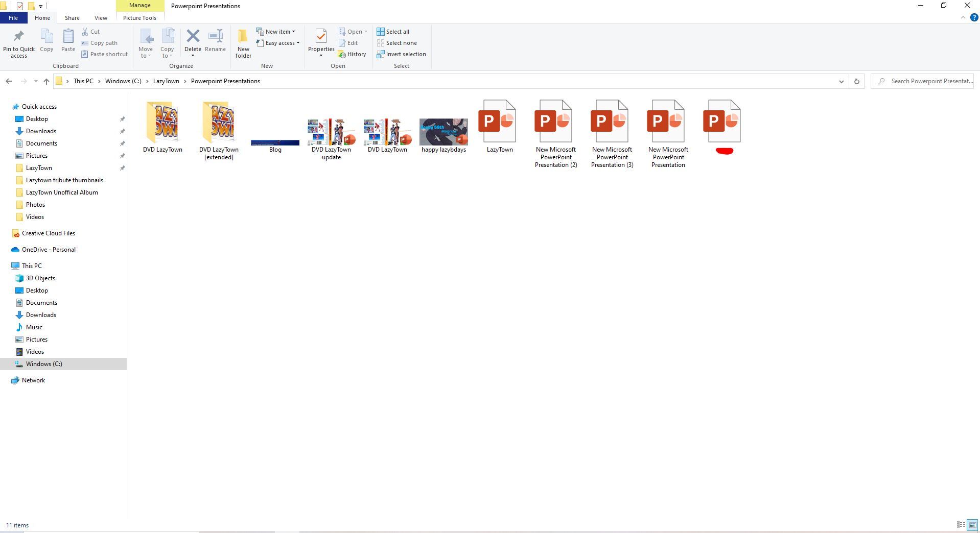Viewport: 980px width, 533px height.
Task: Create a New folder from the ribbon
Action: tap(243, 43)
